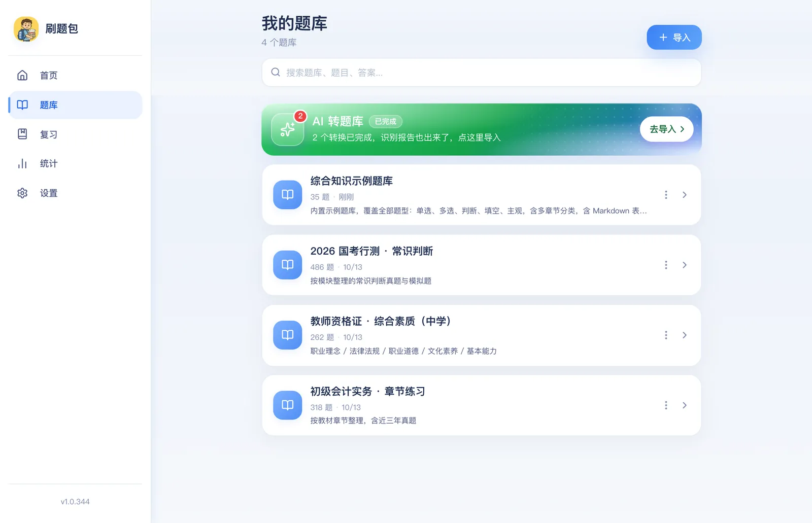Open the 首页 home icon in sidebar
This screenshot has width=812, height=523.
tap(22, 75)
